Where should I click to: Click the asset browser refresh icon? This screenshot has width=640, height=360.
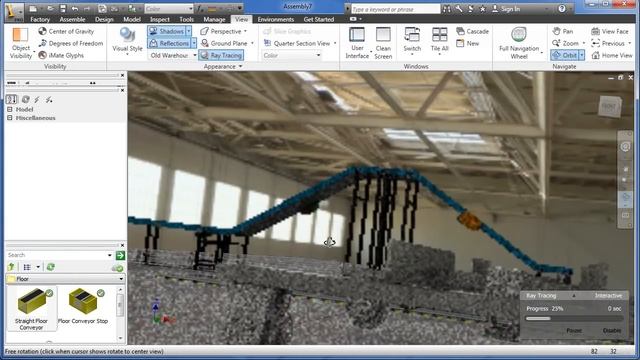click(x=51, y=267)
